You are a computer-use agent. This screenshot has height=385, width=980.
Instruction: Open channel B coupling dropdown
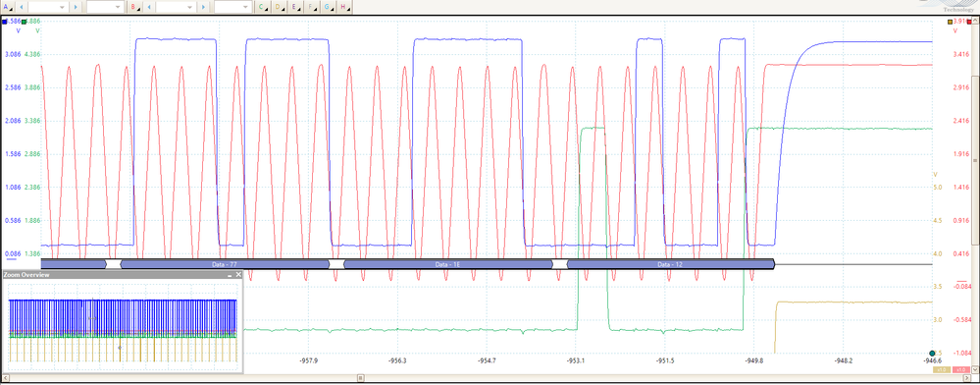(232, 7)
